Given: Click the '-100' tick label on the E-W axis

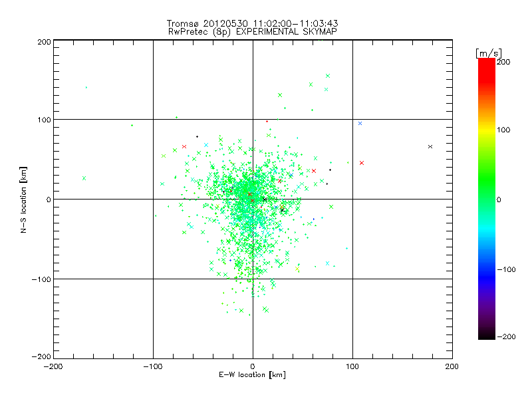Looking at the screenshot, I should tap(153, 366).
